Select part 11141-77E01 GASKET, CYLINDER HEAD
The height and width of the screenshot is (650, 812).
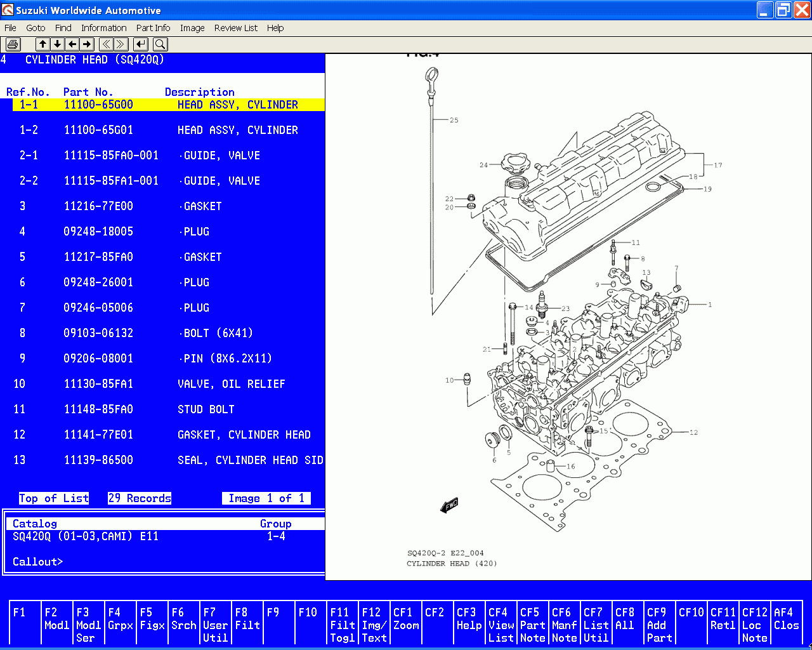169,435
